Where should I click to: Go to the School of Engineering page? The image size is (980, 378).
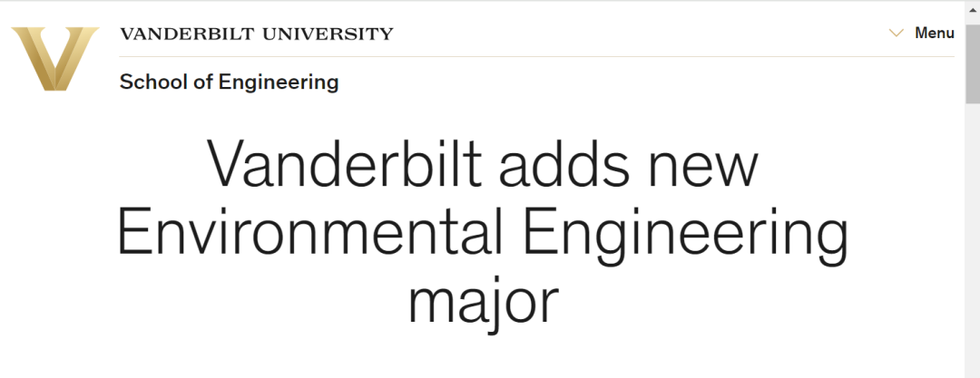coord(229,82)
